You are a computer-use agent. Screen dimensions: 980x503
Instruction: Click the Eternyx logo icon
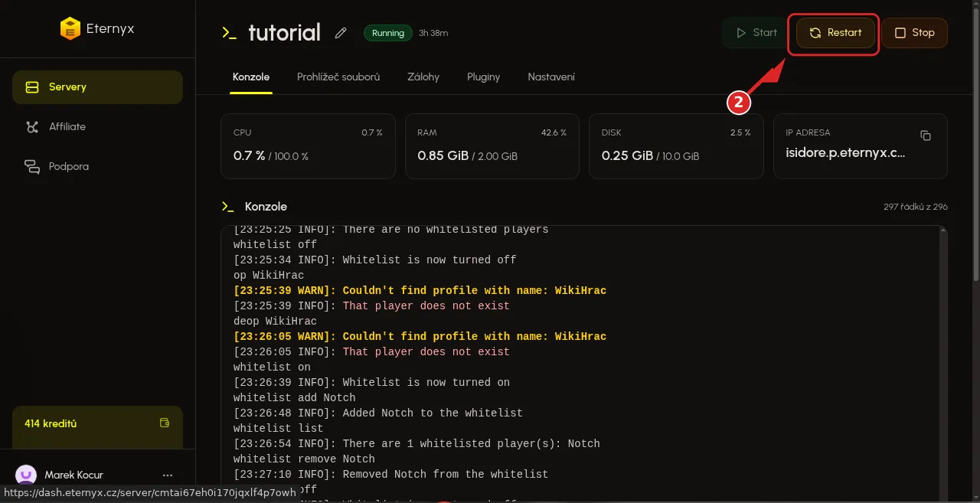point(70,29)
